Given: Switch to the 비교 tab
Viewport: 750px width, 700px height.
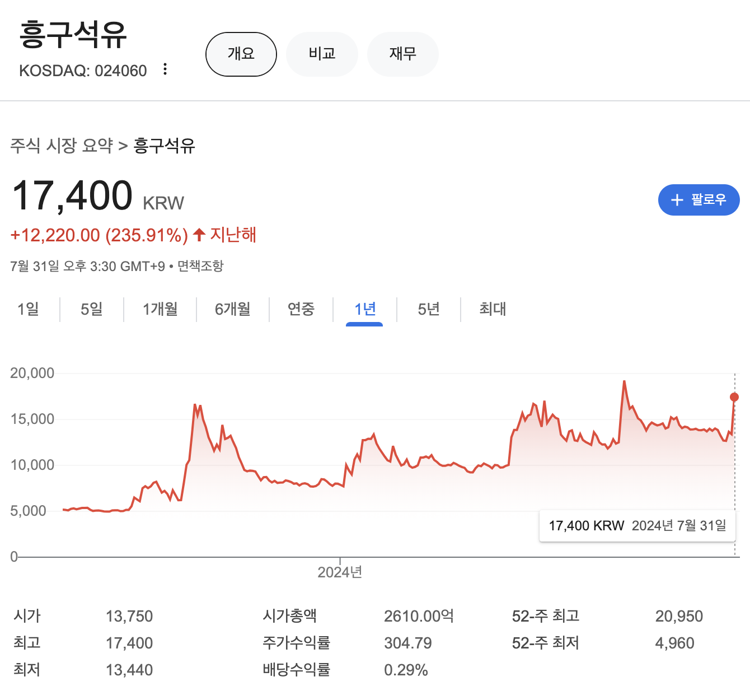Looking at the screenshot, I should pos(322,54).
